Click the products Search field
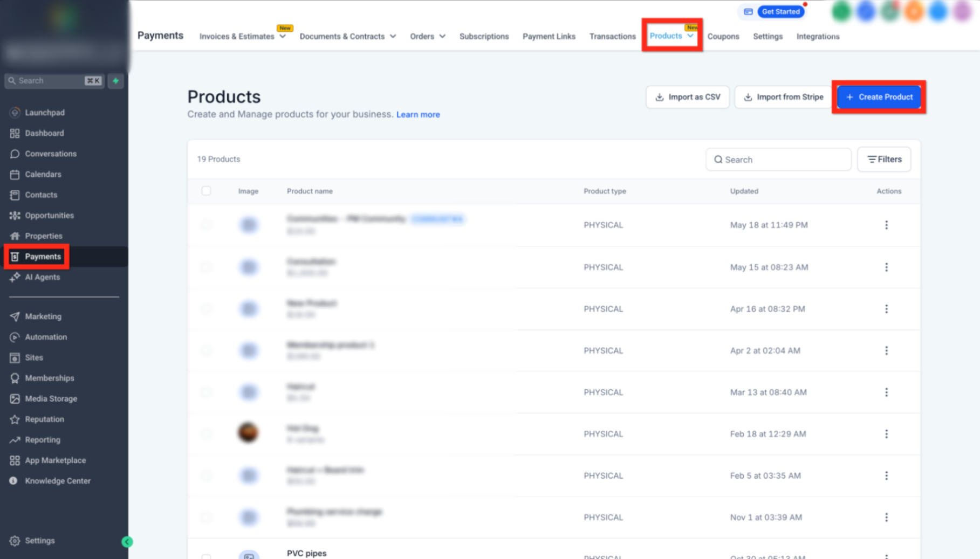This screenshot has width=980, height=559. pos(778,160)
